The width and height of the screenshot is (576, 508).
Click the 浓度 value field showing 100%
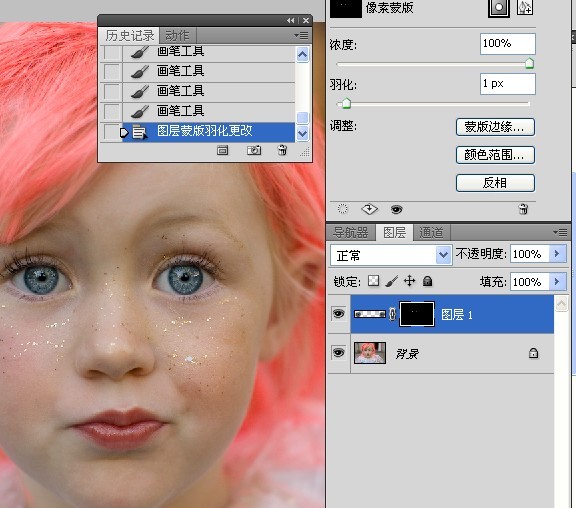[x=507, y=44]
